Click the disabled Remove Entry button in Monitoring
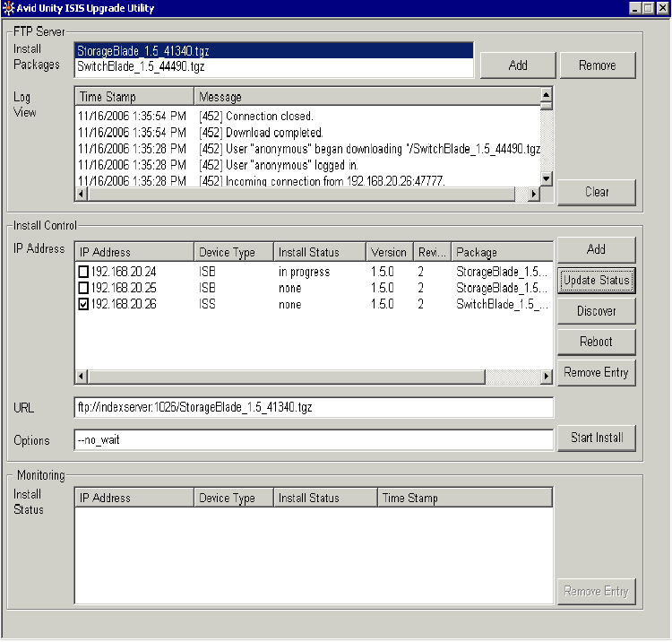The image size is (672, 642). pos(596,592)
